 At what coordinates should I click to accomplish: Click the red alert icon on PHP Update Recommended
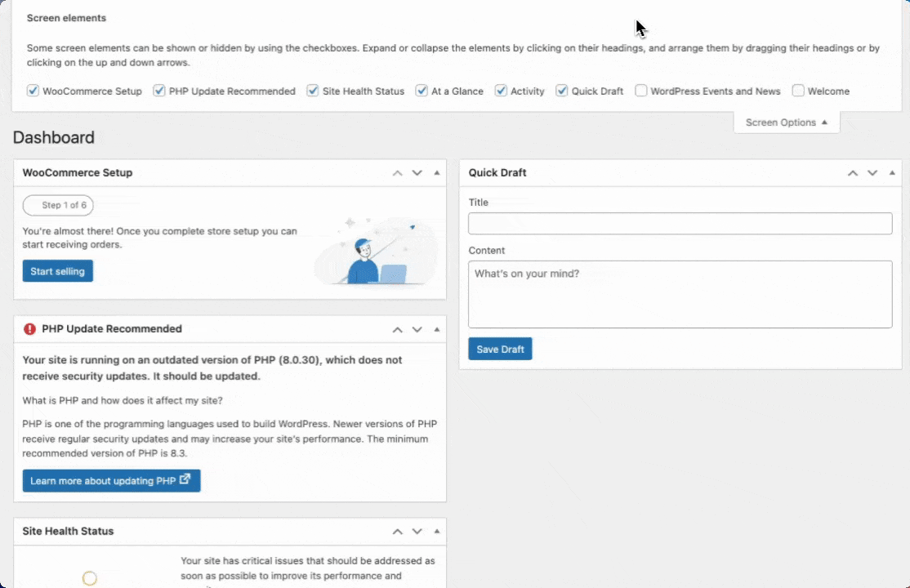29,328
